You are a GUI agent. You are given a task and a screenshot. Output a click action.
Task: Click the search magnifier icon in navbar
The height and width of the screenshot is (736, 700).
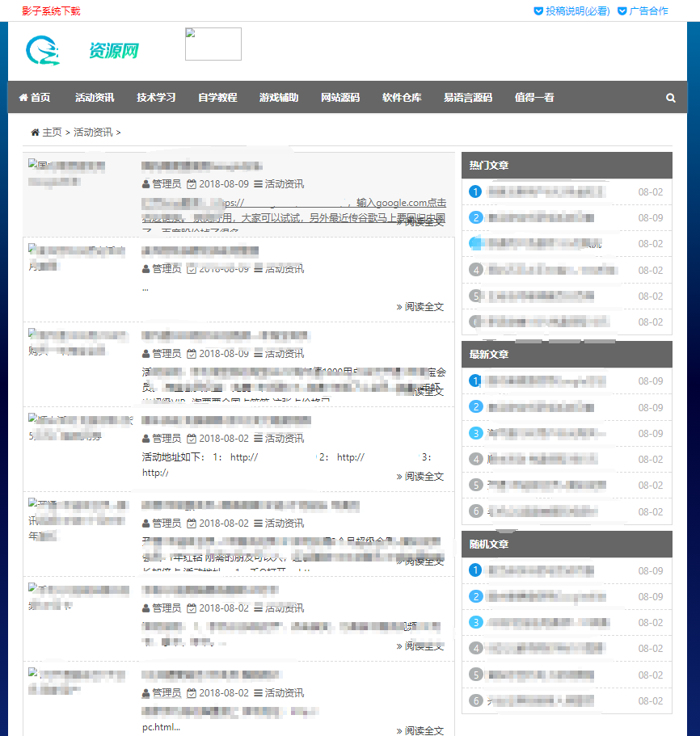pos(670,98)
